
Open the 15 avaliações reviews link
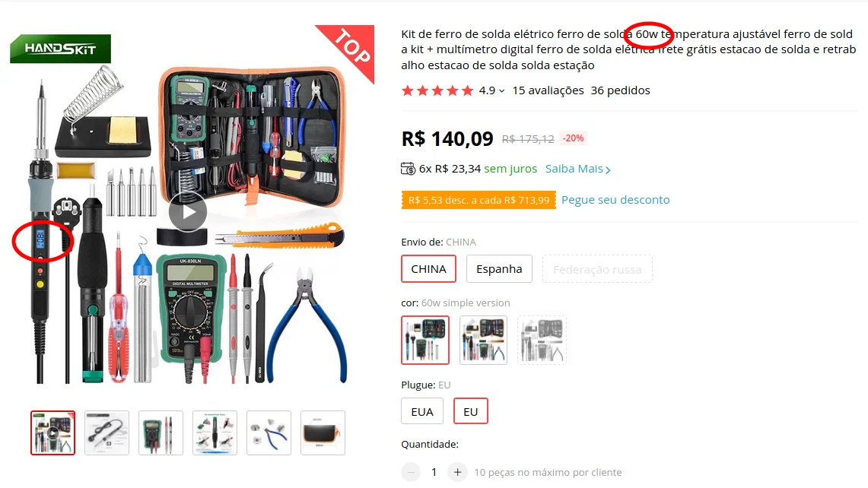click(x=548, y=90)
